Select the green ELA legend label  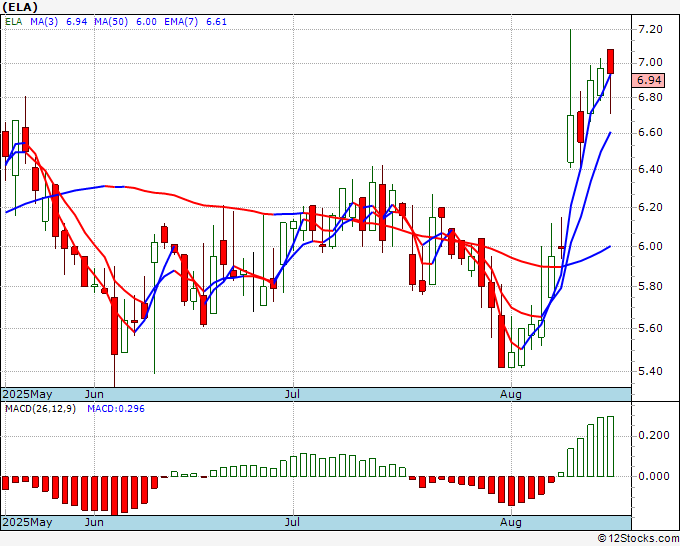pyautogui.click(x=13, y=22)
